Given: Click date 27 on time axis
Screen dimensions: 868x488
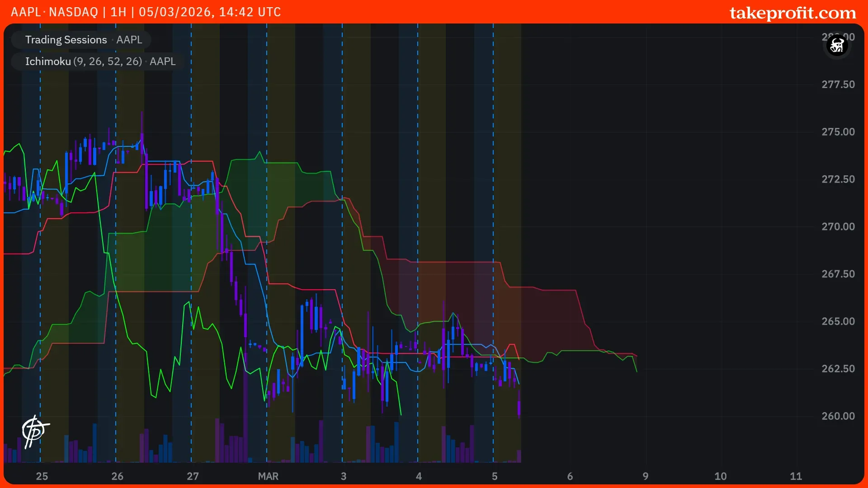Looking at the screenshot, I should pyautogui.click(x=193, y=476).
